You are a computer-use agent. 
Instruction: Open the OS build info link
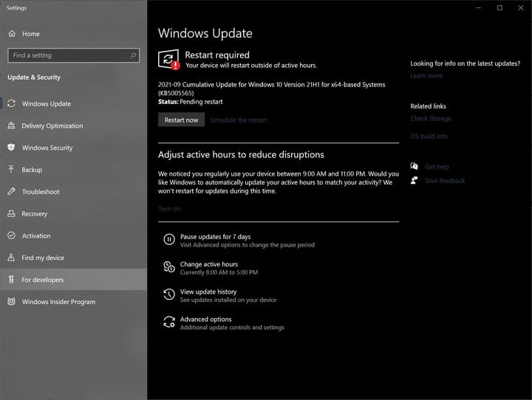coord(429,136)
